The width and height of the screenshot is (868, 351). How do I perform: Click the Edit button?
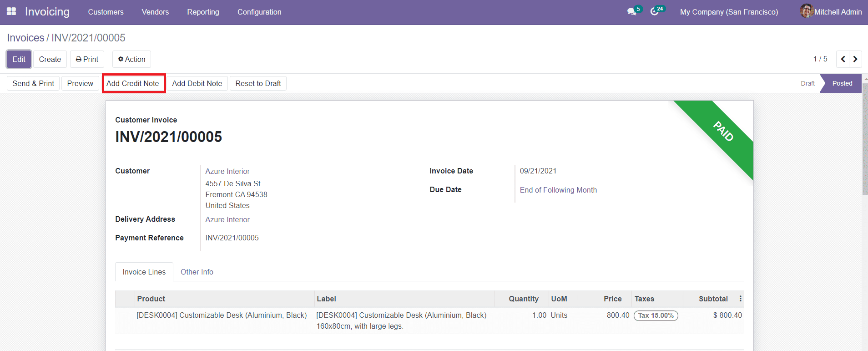click(x=19, y=59)
